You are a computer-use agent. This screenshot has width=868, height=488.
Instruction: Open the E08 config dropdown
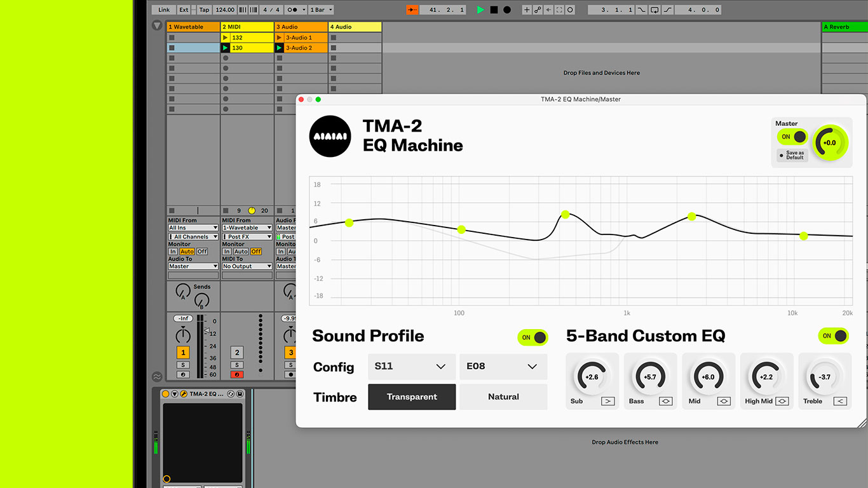pyautogui.click(x=503, y=367)
